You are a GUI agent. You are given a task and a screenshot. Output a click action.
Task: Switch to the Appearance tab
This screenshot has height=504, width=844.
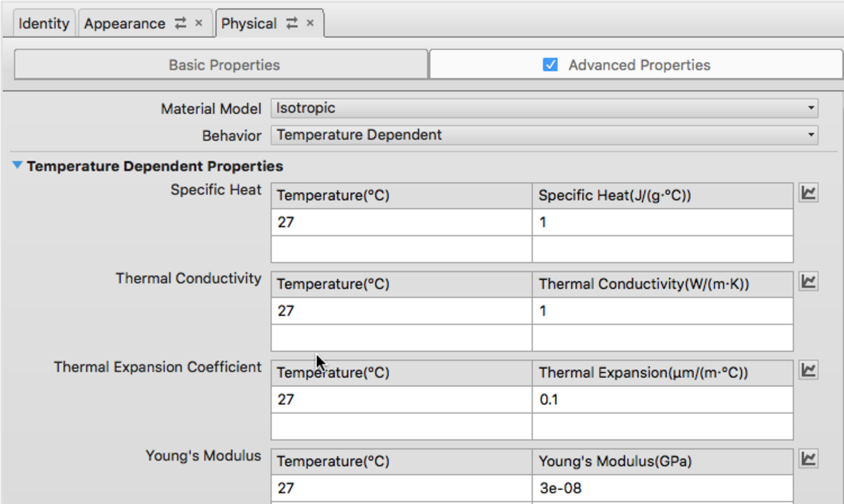(125, 23)
